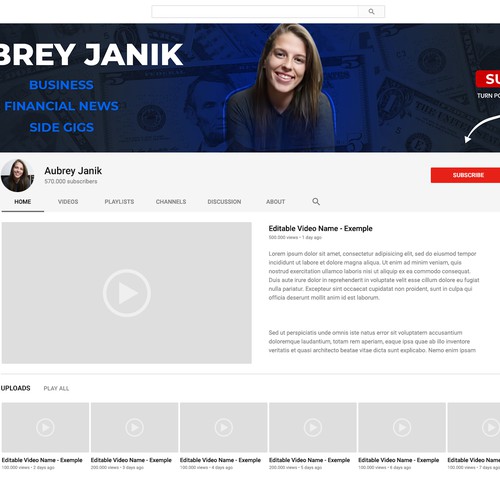500x500 pixels.
Task: Click the video title above '5 days ago'
Action: (309, 460)
